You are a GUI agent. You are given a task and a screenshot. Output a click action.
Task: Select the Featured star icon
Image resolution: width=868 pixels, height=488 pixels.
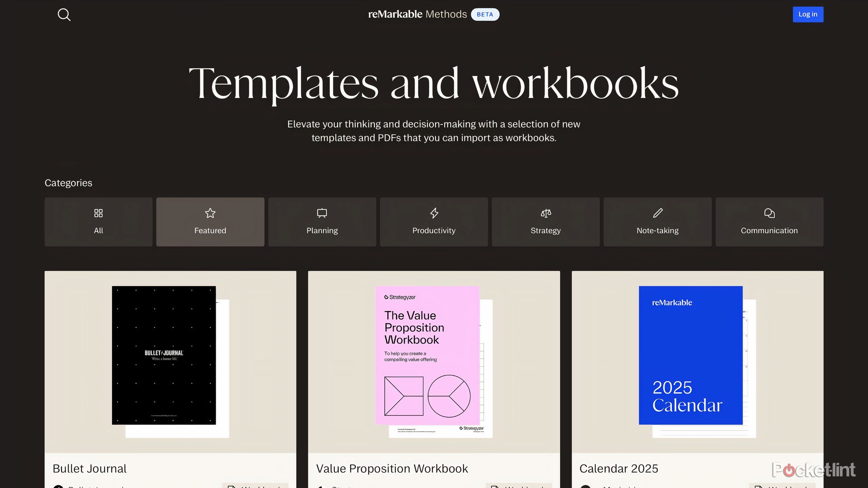click(210, 213)
